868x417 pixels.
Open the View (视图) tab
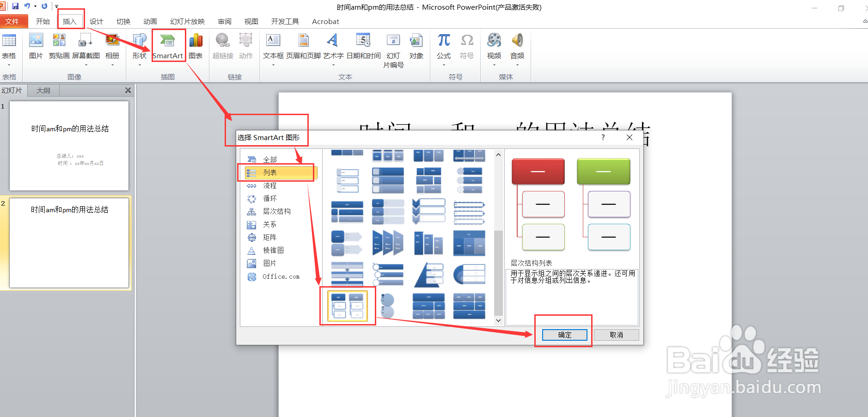point(251,21)
